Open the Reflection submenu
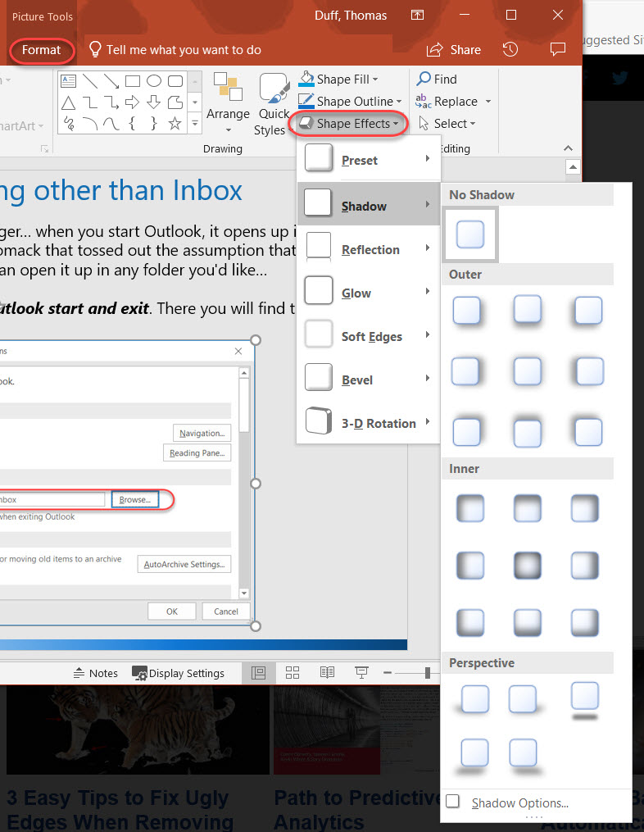644x832 pixels. [x=369, y=249]
